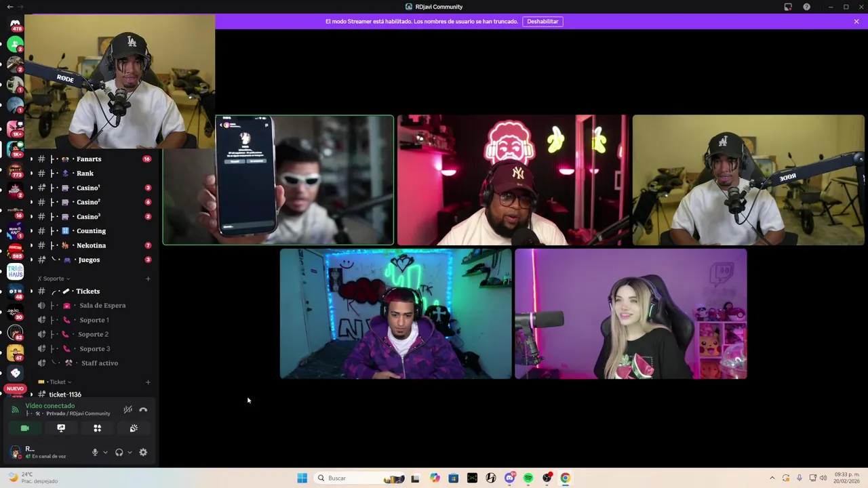Open headphones output options arrow
The image size is (868, 488).
[130, 452]
